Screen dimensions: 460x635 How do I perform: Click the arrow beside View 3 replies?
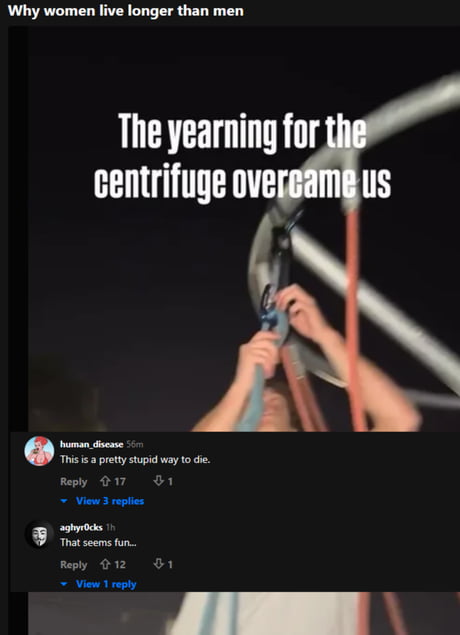point(64,501)
